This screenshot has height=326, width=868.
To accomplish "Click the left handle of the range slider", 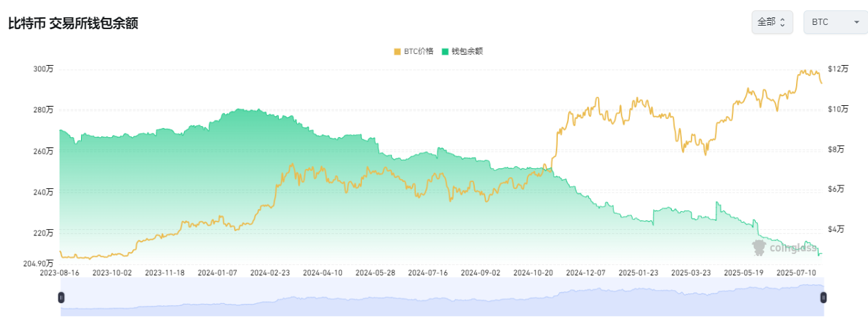I will point(61,298).
